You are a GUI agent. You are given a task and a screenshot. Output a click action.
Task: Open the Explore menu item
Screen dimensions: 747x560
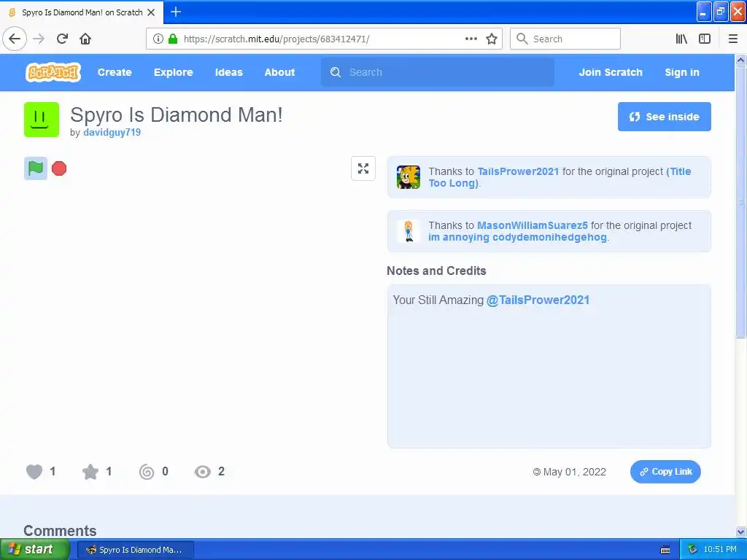tap(174, 72)
